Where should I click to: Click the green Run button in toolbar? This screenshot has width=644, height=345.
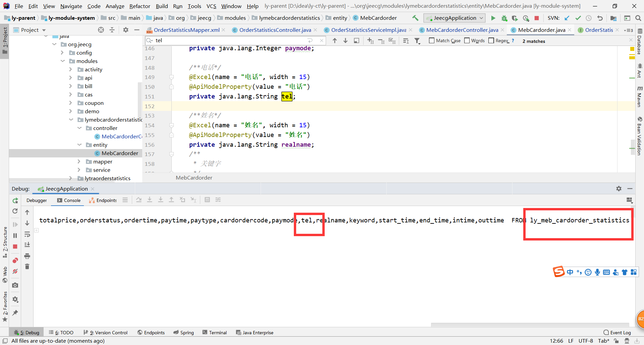click(493, 18)
